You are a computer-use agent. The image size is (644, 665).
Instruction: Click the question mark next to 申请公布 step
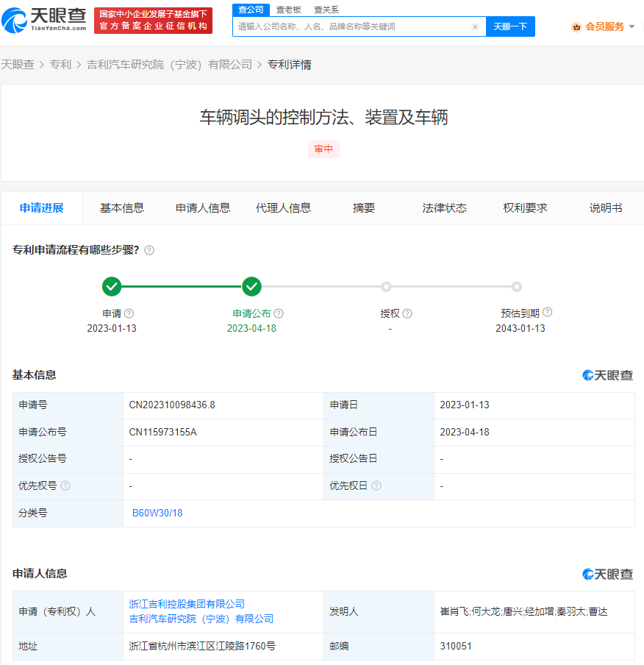(x=277, y=313)
